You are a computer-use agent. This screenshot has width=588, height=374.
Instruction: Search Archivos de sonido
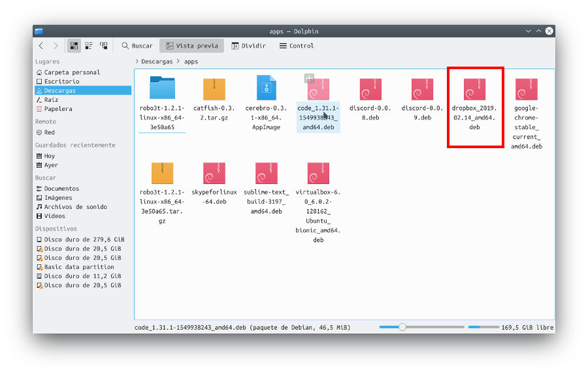(x=83, y=207)
